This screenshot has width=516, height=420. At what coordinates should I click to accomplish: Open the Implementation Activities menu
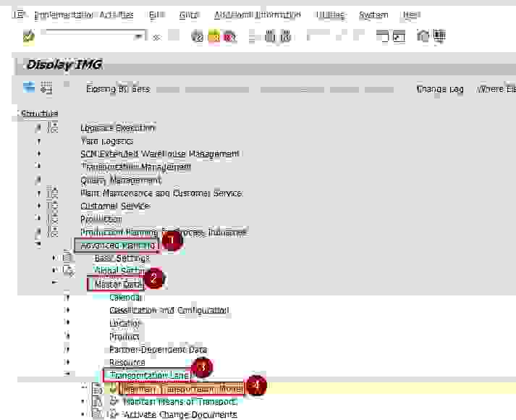pos(83,14)
